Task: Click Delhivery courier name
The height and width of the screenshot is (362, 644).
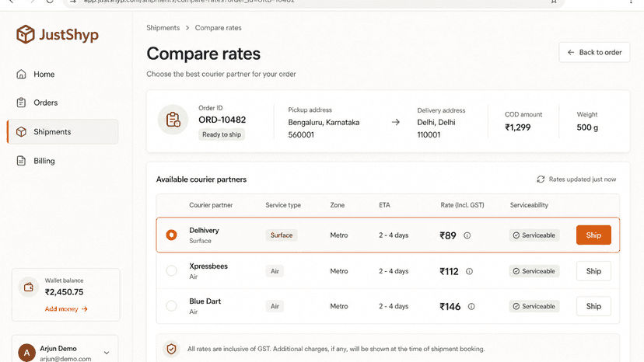Action: coord(204,230)
